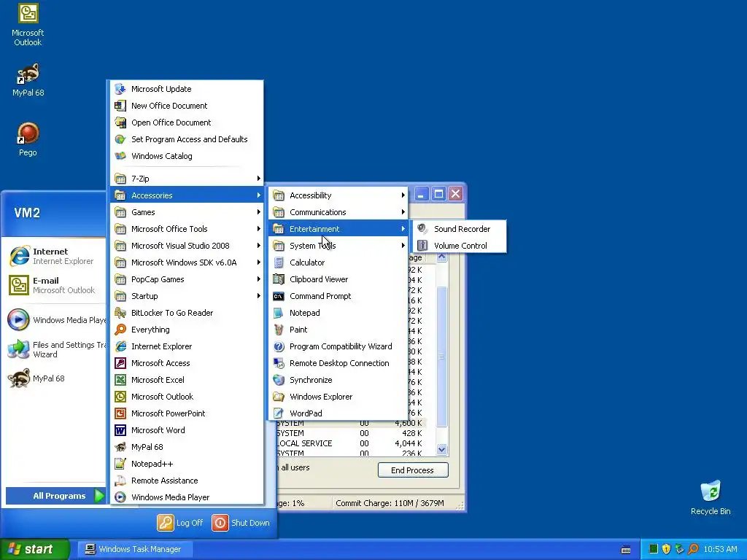
Task: Open pinned Internet Explorer in Start menu
Action: 56,256
